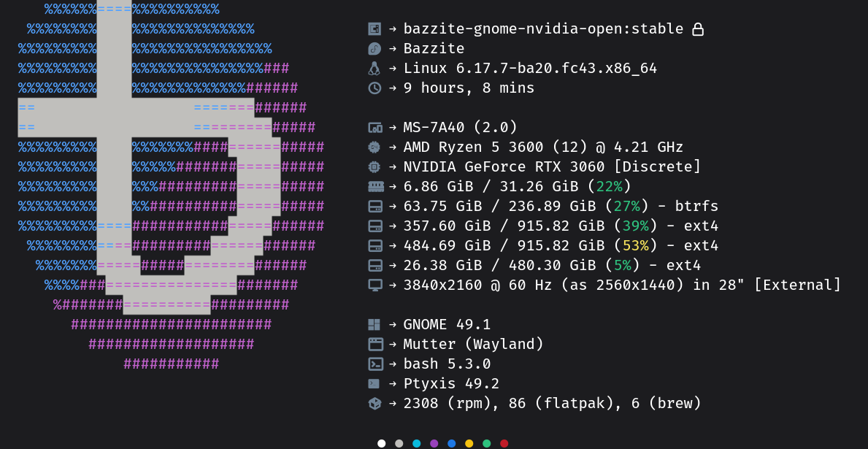Click the RAM icon beside 6.86 GiB memory
The height and width of the screenshot is (449, 868).
375,187
